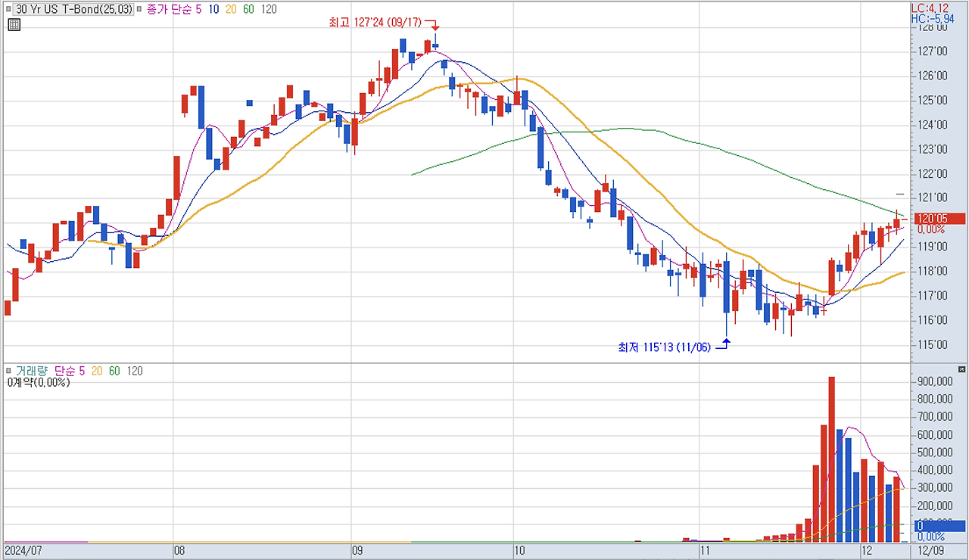Select the 30 Yr US T-Bond(25.03) label
This screenshot has height=560, width=969.
(x=74, y=9)
